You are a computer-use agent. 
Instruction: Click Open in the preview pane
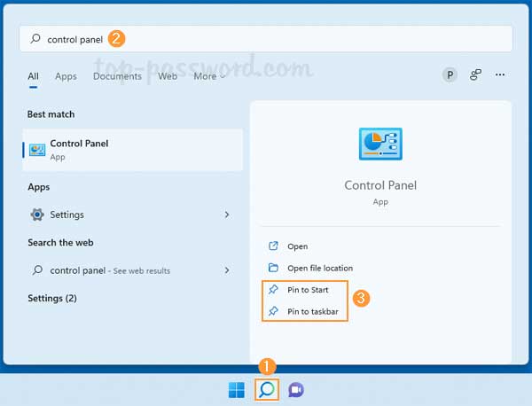[298, 246]
